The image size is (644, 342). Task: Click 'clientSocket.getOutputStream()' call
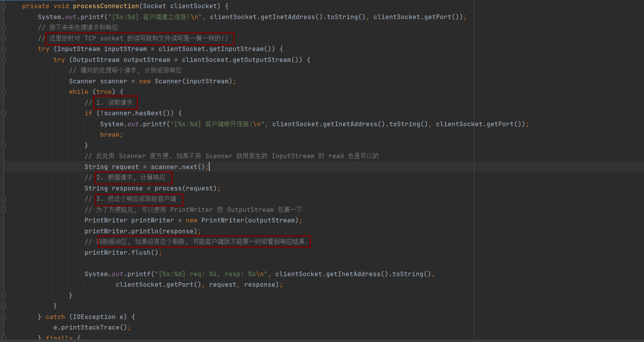pyautogui.click(x=242, y=60)
